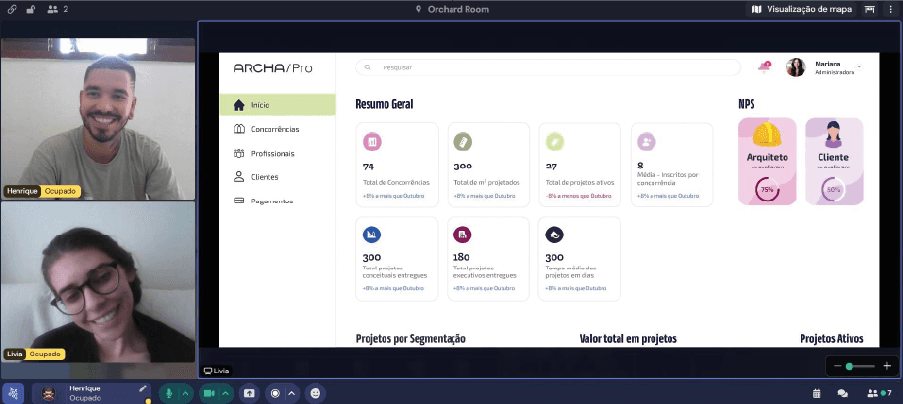Open the emoji reactions picker
The width and height of the screenshot is (903, 404).
tap(315, 394)
